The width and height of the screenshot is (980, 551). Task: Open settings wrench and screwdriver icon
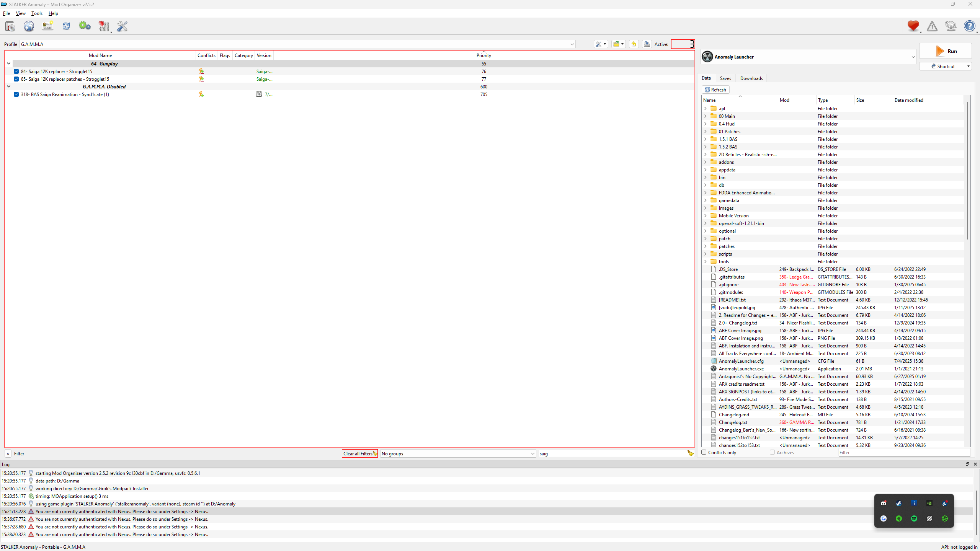122,26
